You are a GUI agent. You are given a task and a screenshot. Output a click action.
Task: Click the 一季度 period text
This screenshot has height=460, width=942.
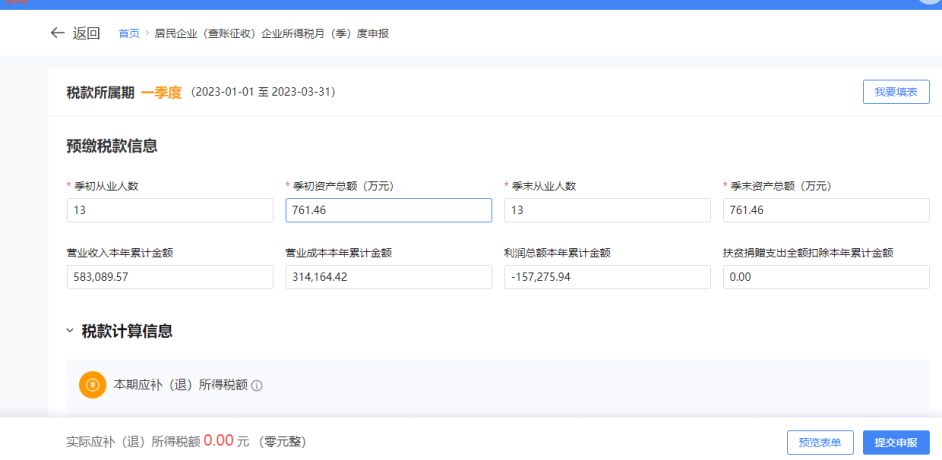pyautogui.click(x=161, y=92)
